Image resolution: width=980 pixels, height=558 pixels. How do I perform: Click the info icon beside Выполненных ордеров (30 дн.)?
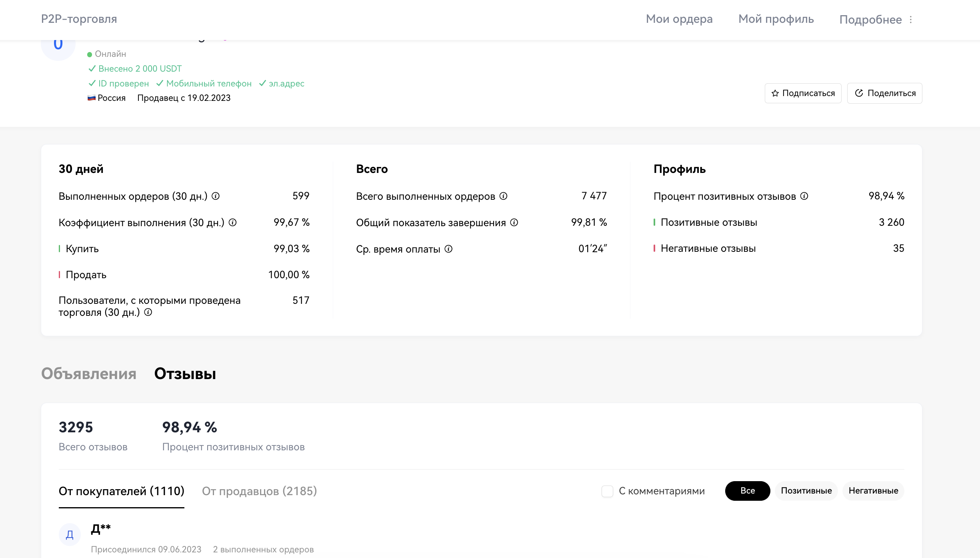216,196
